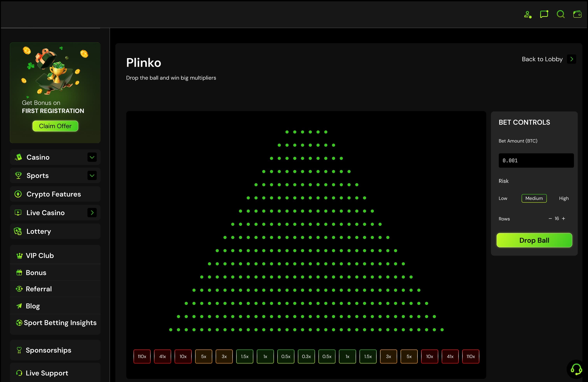This screenshot has width=588, height=382.
Task: Click the Crypto Features icon in sidebar
Action: coord(18,194)
